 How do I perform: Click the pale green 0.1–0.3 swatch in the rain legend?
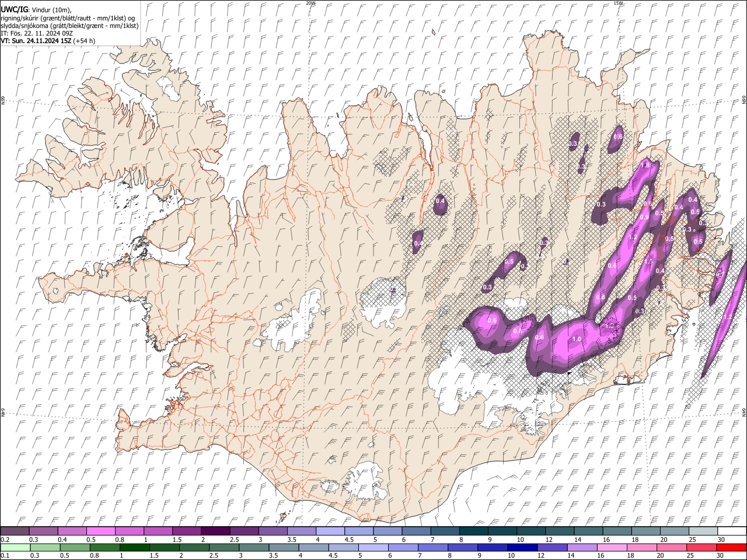click(15, 547)
